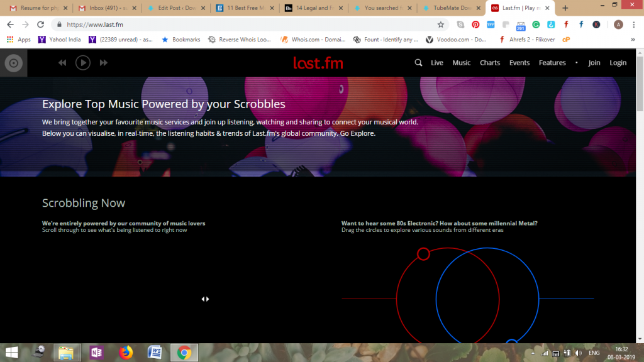Reload the page with the refresh icon

40,25
